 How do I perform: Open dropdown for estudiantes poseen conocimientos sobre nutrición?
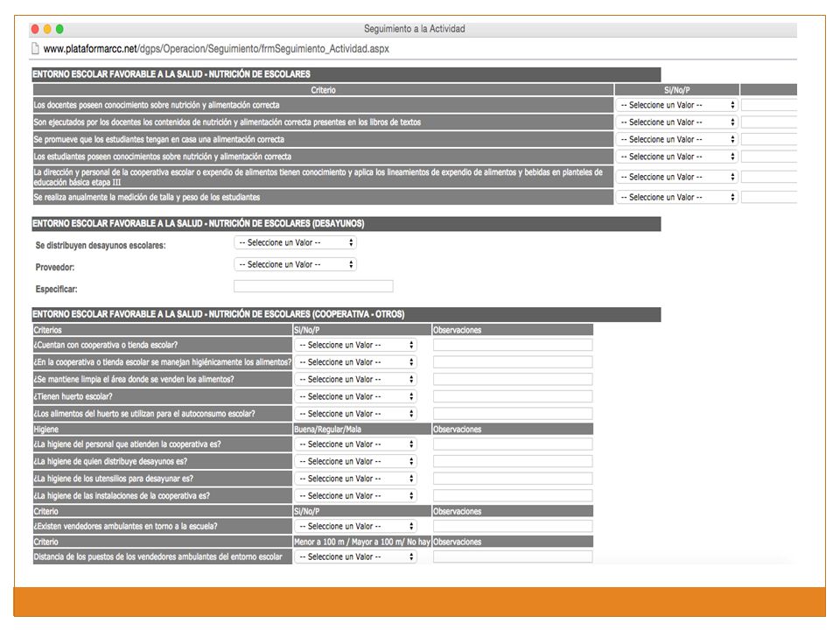677,157
